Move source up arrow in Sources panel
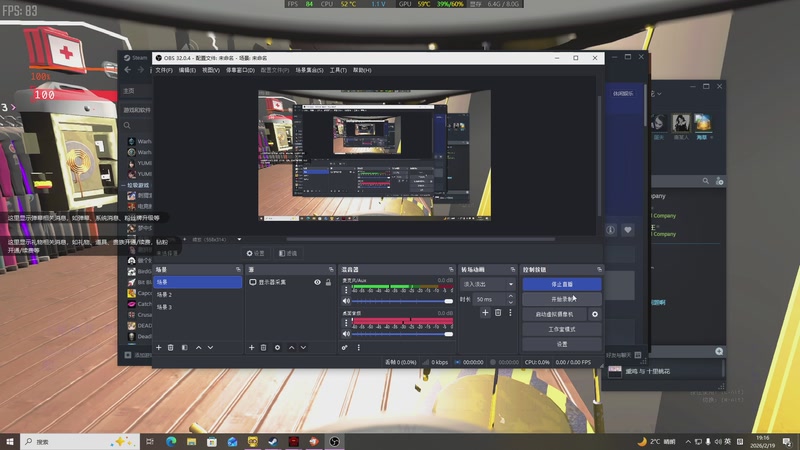Screen dimensions: 800x450 291,347
